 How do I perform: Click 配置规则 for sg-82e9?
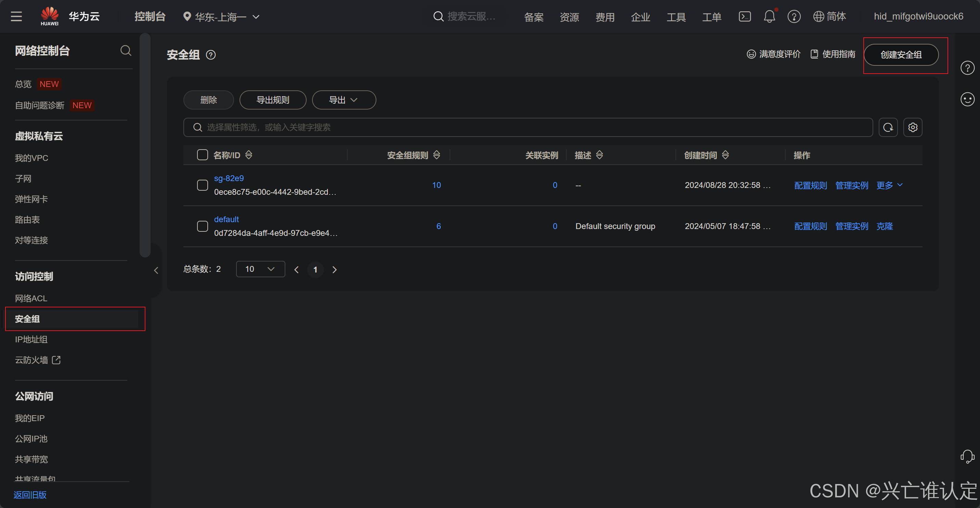(811, 185)
